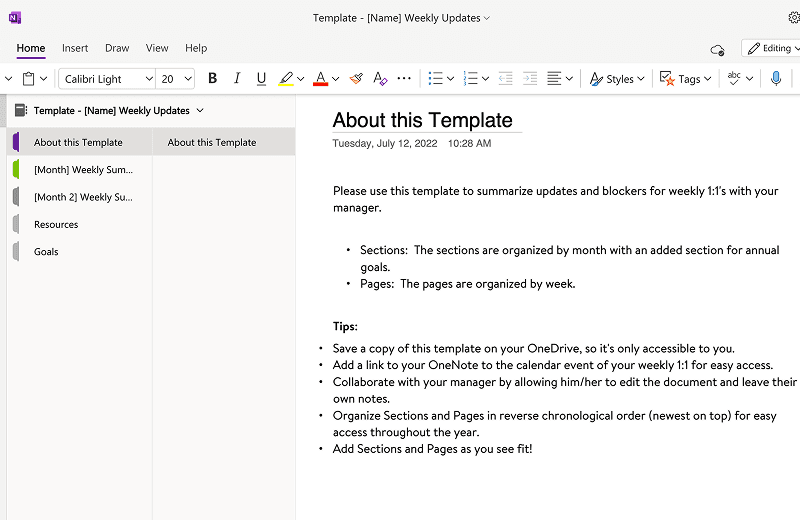Switch to the Insert tab
Viewport: 800px width, 520px height.
click(x=75, y=48)
